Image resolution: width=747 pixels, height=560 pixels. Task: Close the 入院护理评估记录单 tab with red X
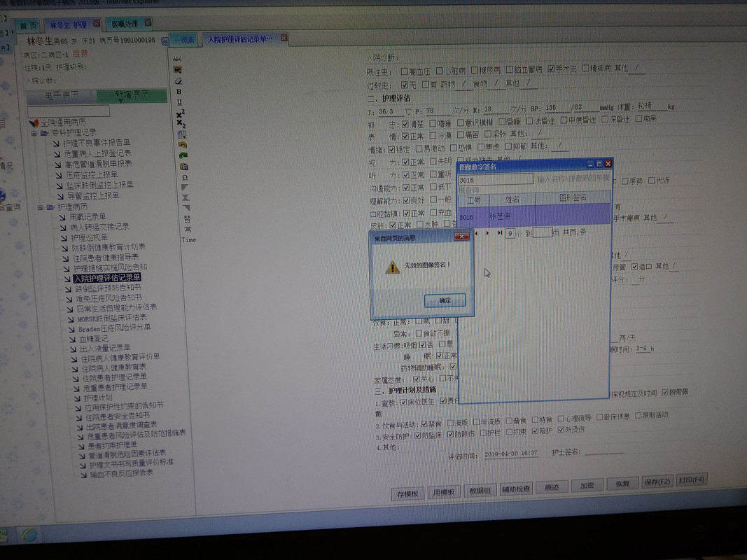(284, 38)
